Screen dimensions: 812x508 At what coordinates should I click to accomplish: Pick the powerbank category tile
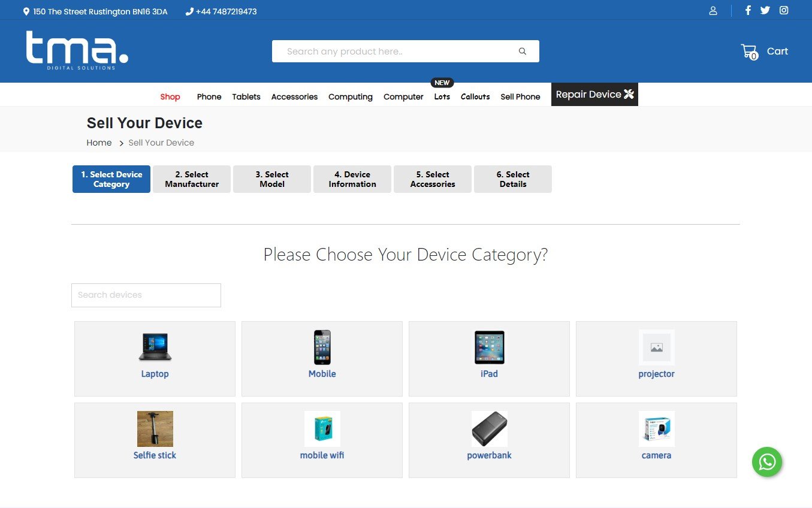(x=489, y=440)
